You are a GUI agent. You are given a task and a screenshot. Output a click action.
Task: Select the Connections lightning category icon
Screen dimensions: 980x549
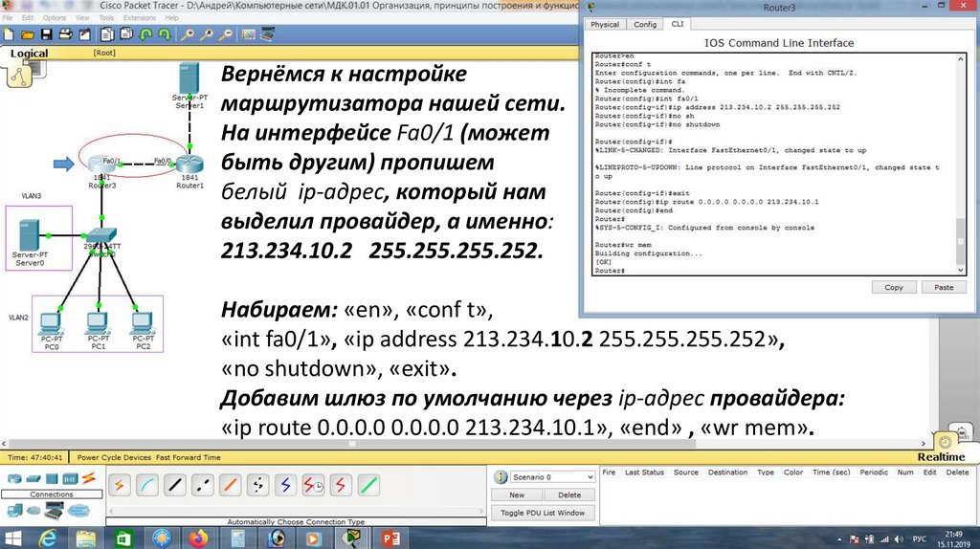89,478
